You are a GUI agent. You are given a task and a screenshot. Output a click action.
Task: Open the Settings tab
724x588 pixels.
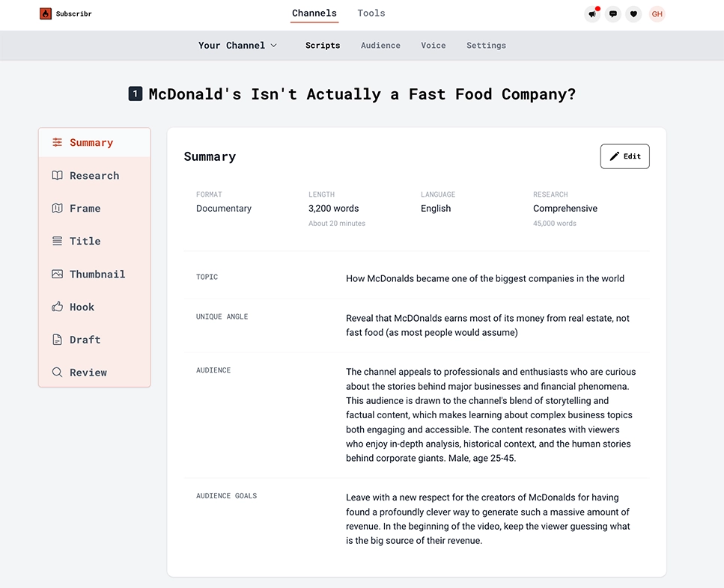click(486, 45)
